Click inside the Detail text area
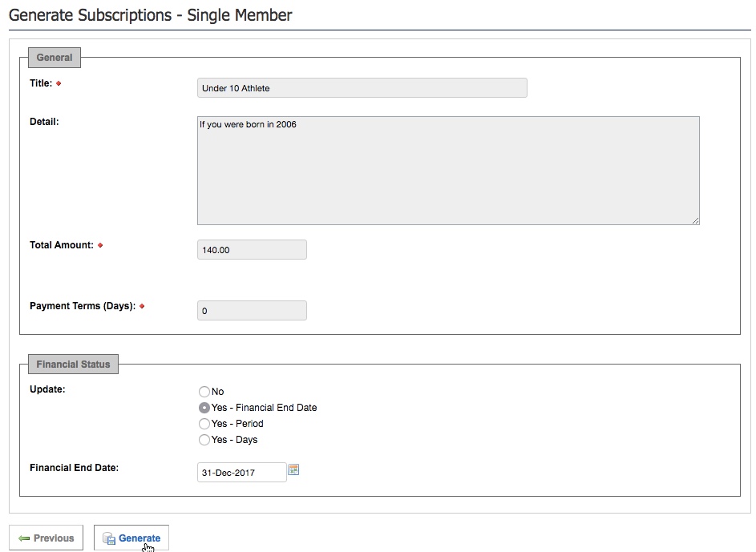756x552 pixels. click(x=447, y=171)
